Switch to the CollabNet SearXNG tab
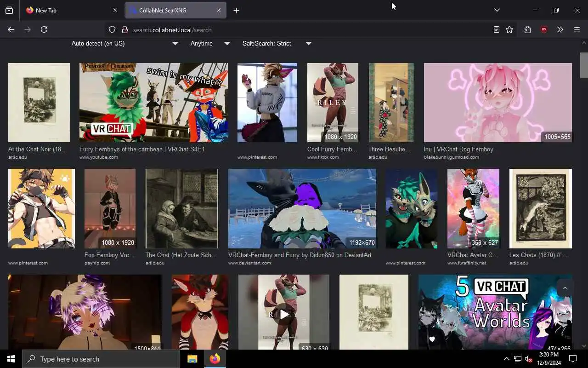 tap(175, 10)
